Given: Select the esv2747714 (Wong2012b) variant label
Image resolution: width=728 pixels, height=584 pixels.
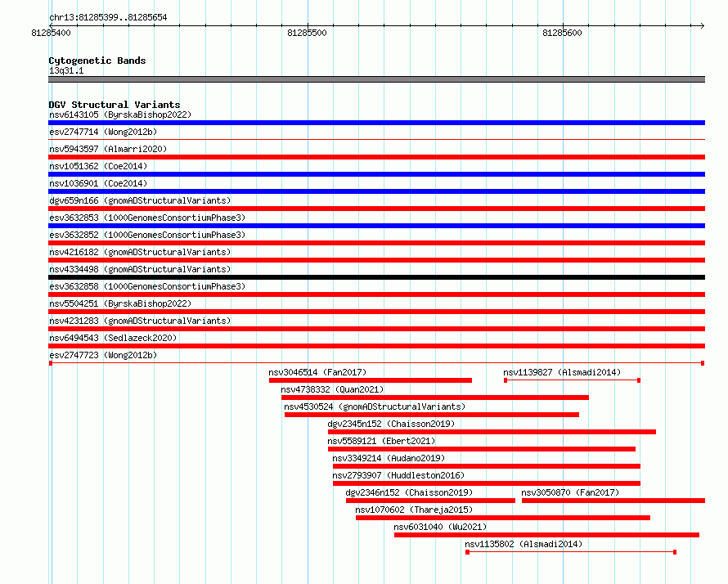Looking at the screenshot, I should click(103, 132).
